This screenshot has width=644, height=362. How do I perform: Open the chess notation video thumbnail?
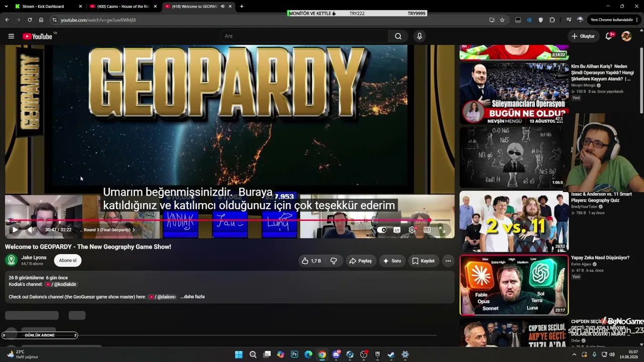(514, 157)
